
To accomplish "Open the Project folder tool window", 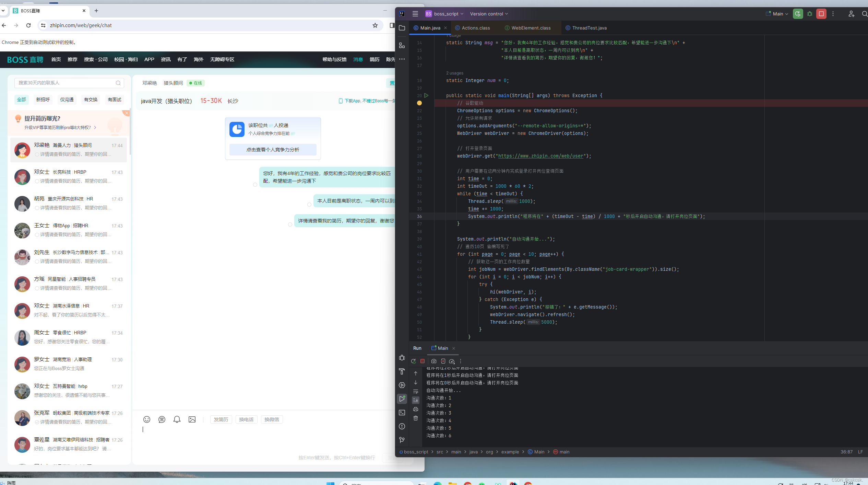I will coord(402,28).
